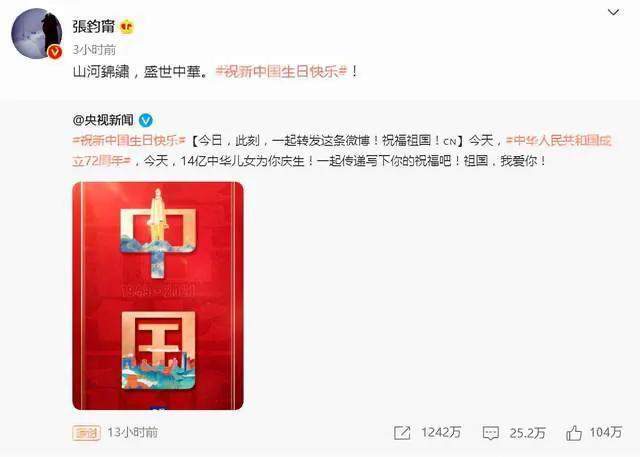Select the crown membership badge beside username

(x=127, y=27)
